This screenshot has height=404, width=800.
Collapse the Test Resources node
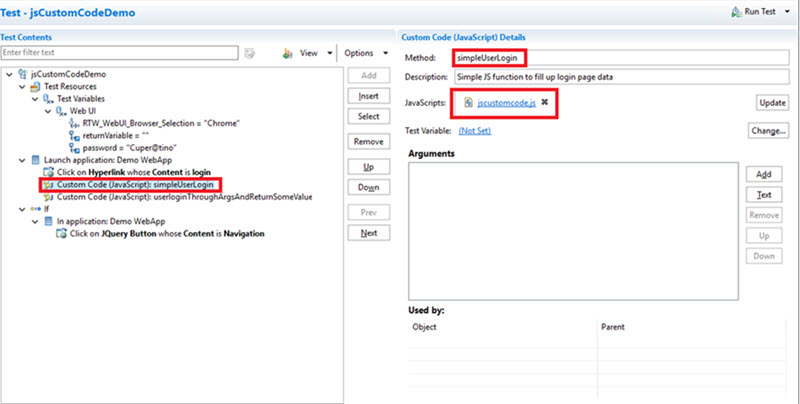(22, 87)
